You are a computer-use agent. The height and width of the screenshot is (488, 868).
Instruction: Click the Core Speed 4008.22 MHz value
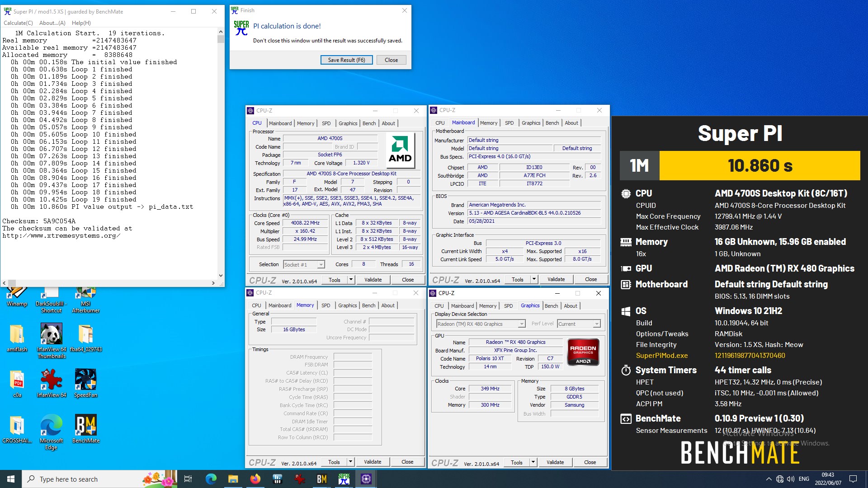(305, 223)
